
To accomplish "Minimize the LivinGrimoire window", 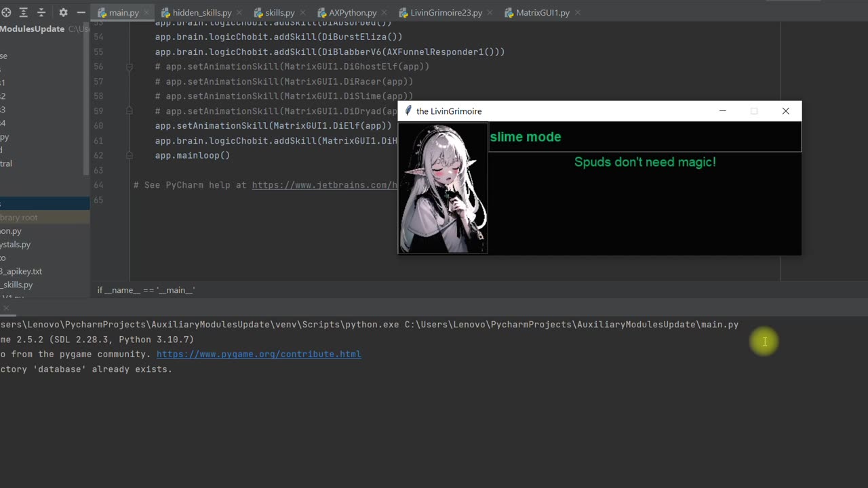I will (723, 111).
